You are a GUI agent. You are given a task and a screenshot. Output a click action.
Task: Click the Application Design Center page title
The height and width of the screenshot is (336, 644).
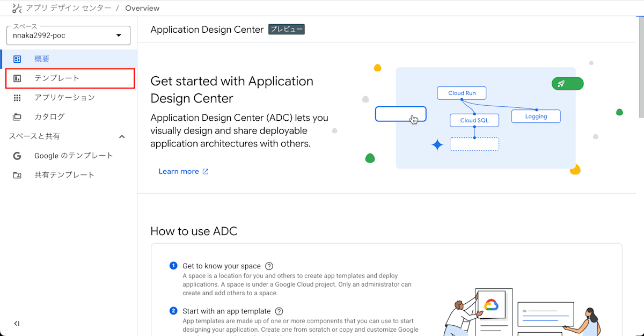[207, 30]
